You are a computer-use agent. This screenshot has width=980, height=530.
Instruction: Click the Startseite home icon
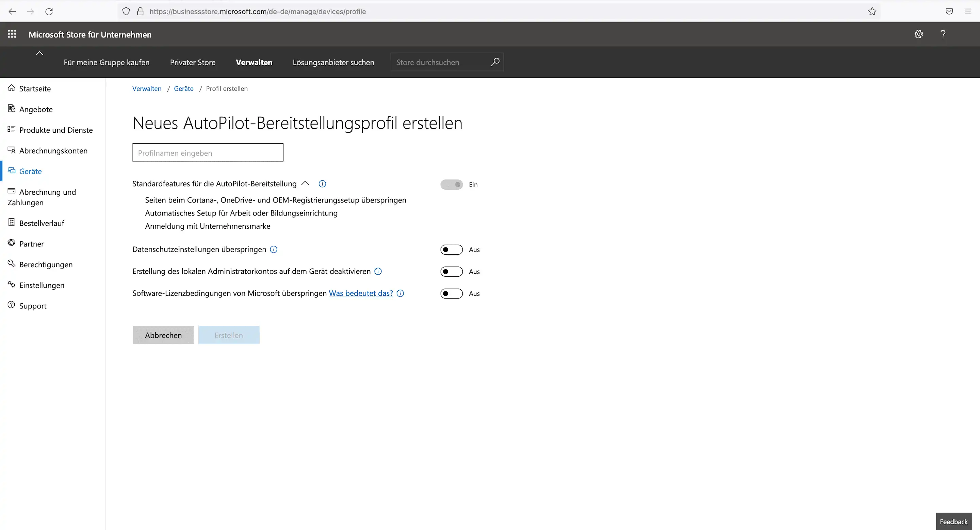12,88
